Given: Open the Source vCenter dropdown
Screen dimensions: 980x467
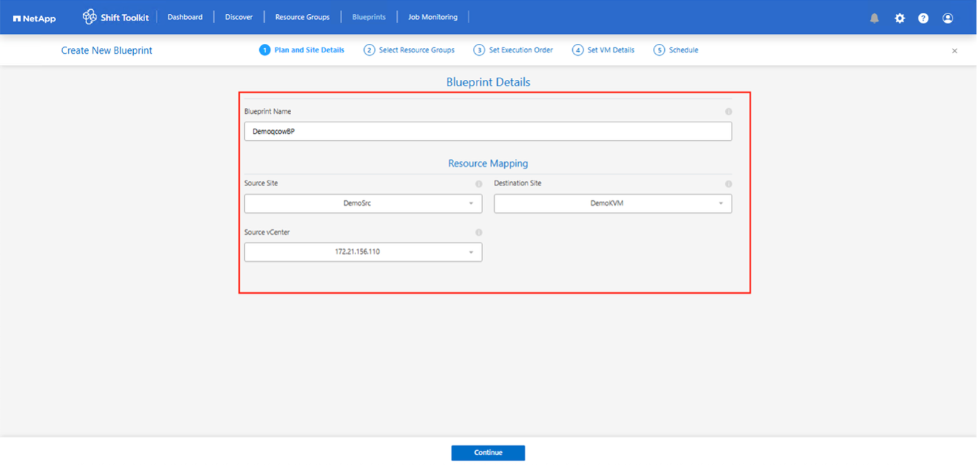Looking at the screenshot, I should pyautogui.click(x=363, y=252).
